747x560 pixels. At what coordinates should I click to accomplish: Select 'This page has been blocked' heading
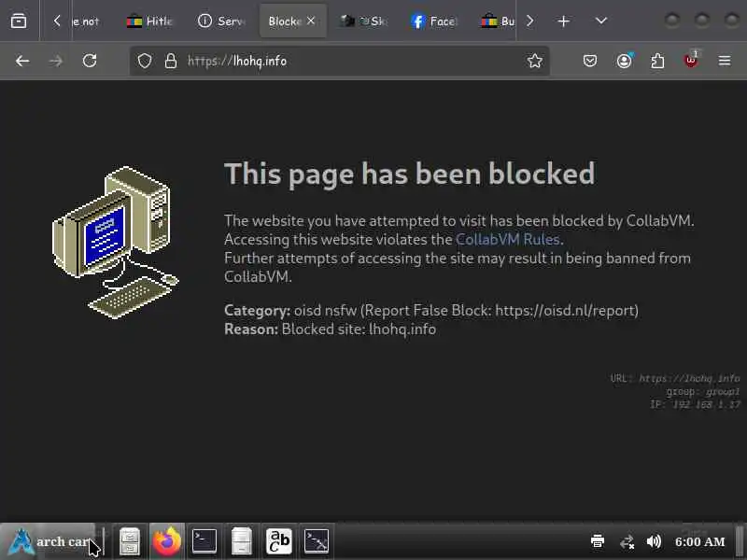pyautogui.click(x=410, y=174)
